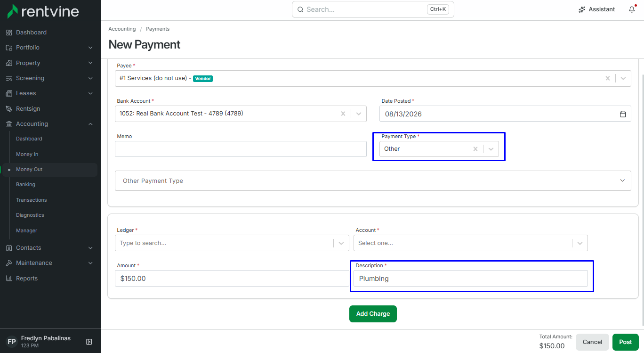
Task: Click the Date Posted field 08/13/2026
Action: pyautogui.click(x=505, y=114)
